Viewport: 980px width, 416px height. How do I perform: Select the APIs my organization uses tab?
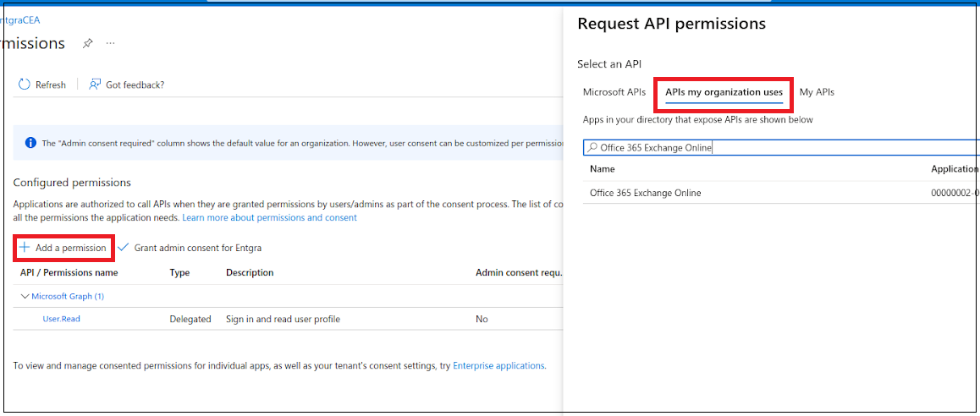(724, 92)
